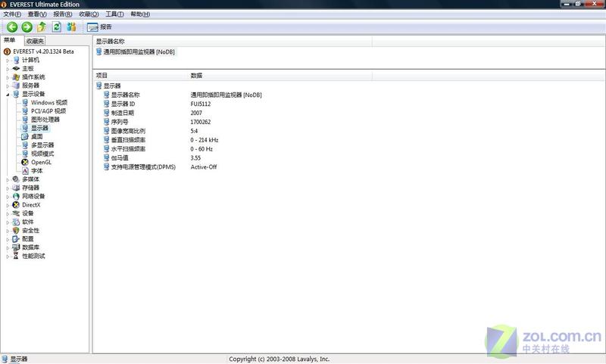The height and width of the screenshot is (364, 606).
Task: Click the 数据 column header
Action: [280, 76]
